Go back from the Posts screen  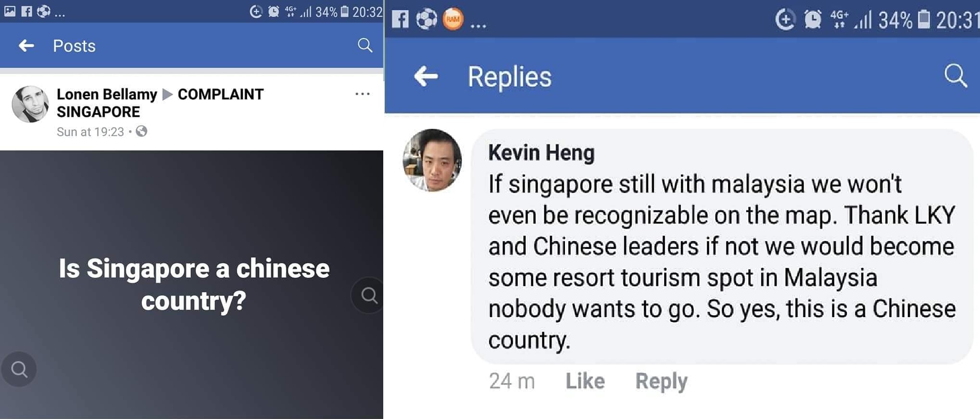(x=26, y=46)
